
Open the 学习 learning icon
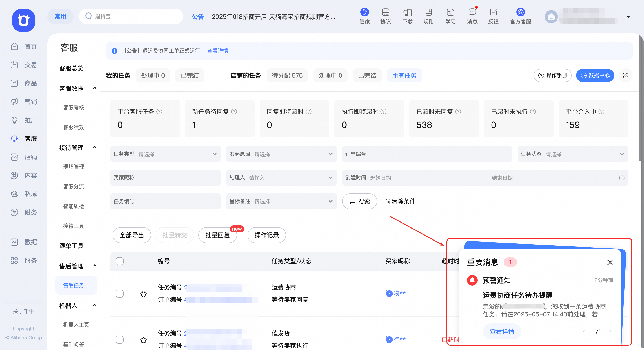[450, 16]
